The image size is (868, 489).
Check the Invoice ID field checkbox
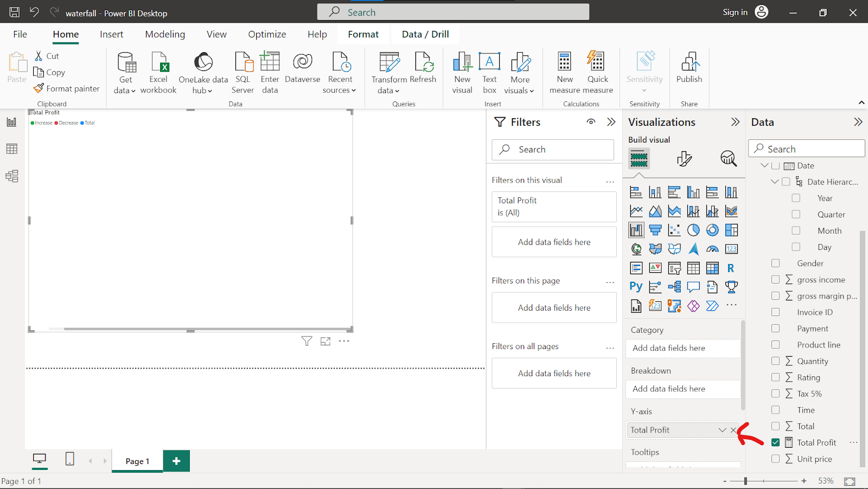coord(775,312)
